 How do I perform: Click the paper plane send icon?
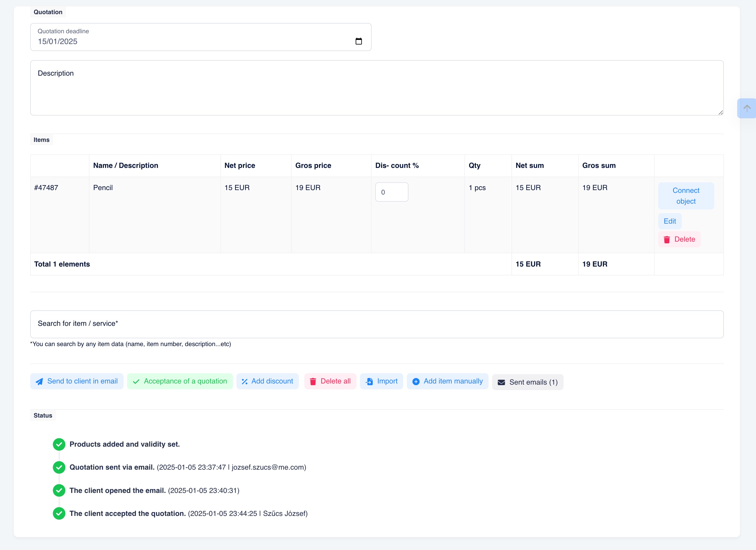[39, 382]
